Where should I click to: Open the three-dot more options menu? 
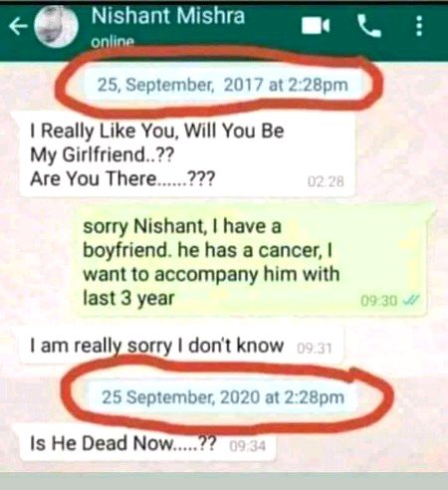[419, 26]
